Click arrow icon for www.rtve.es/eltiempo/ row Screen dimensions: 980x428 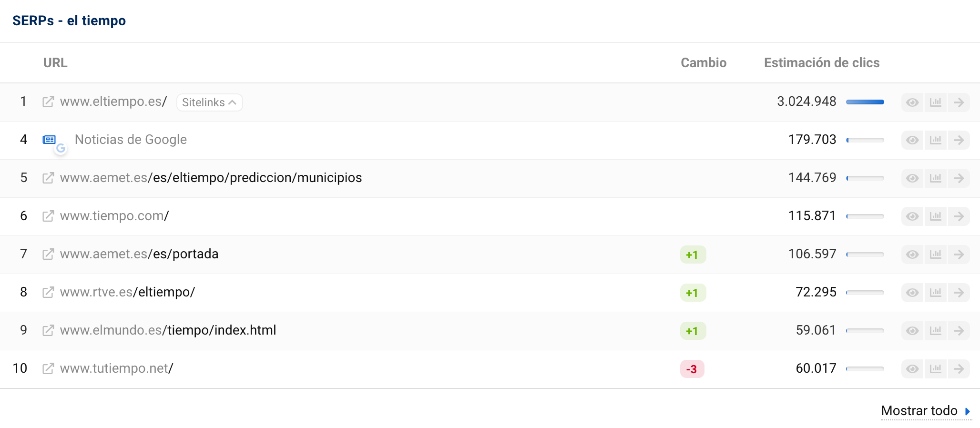tap(959, 293)
